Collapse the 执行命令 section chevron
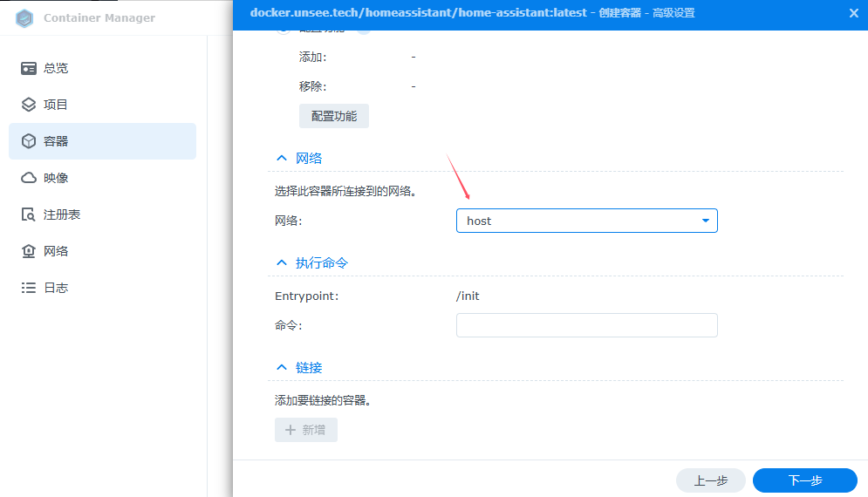The height and width of the screenshot is (497, 868). click(x=282, y=263)
